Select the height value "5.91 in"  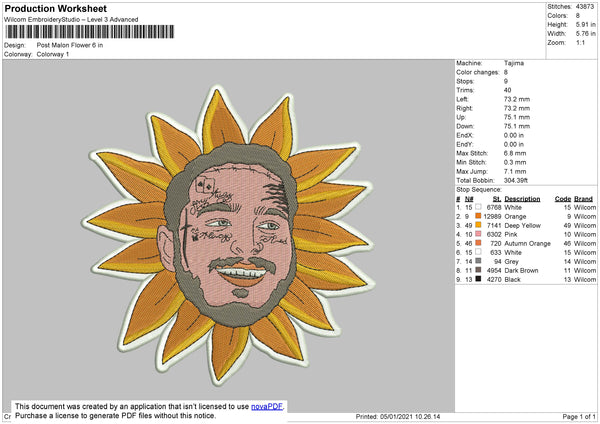pyautogui.click(x=585, y=24)
